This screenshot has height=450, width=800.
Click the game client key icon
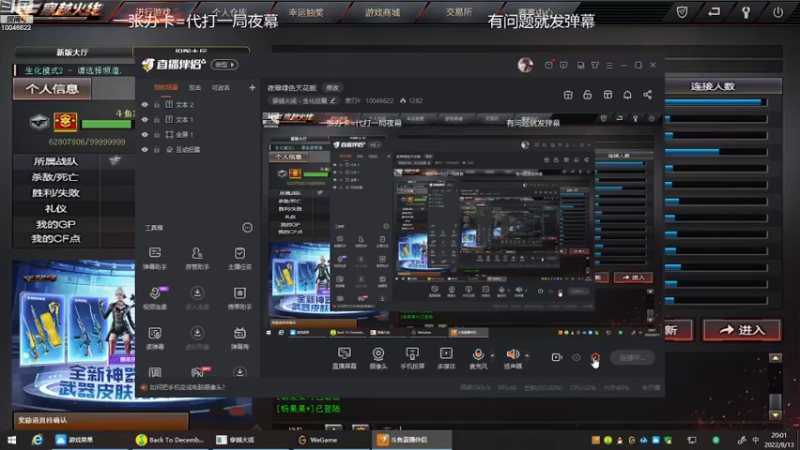746,12
